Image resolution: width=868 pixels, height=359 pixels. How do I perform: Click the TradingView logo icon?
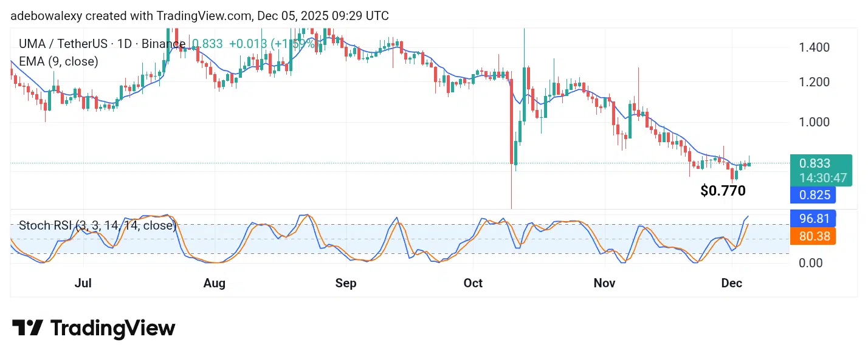[x=27, y=328]
